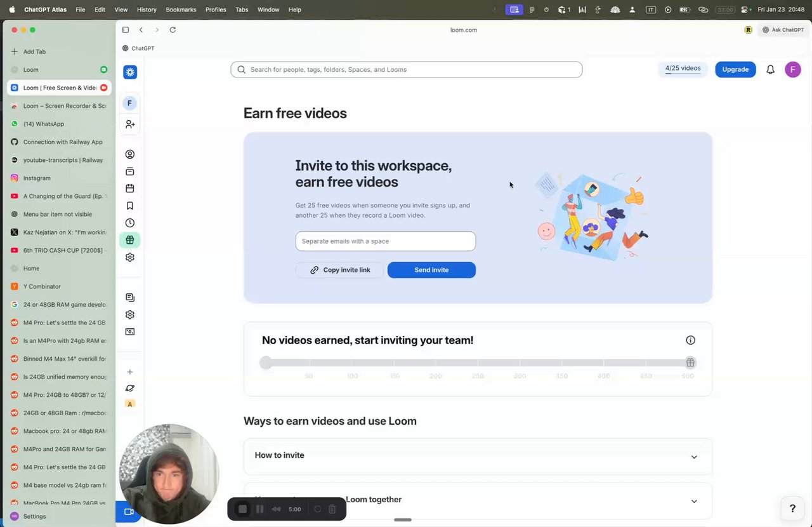812x527 pixels.
Task: Click the info icon beside videos earned
Action: tap(690, 340)
